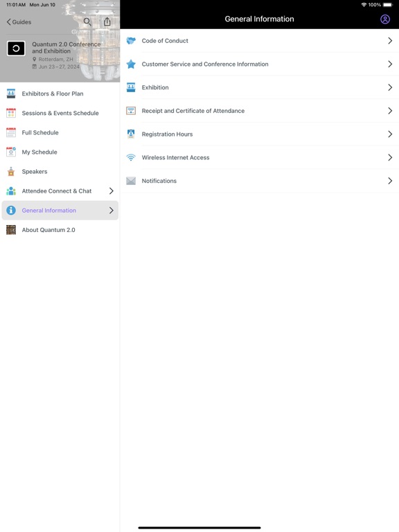
Task: Open Receipt and Certificate of Attendance chevron
Action: 390,111
